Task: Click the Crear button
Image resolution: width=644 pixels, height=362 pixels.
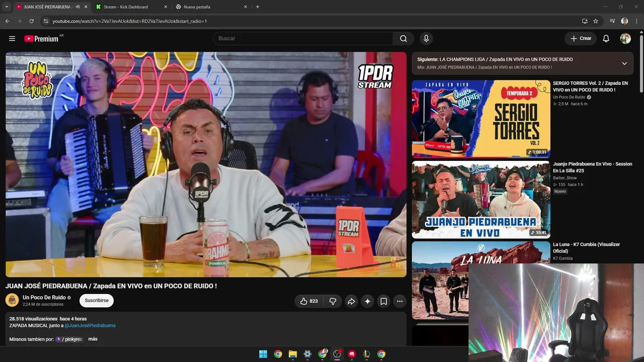Action: pos(581,39)
